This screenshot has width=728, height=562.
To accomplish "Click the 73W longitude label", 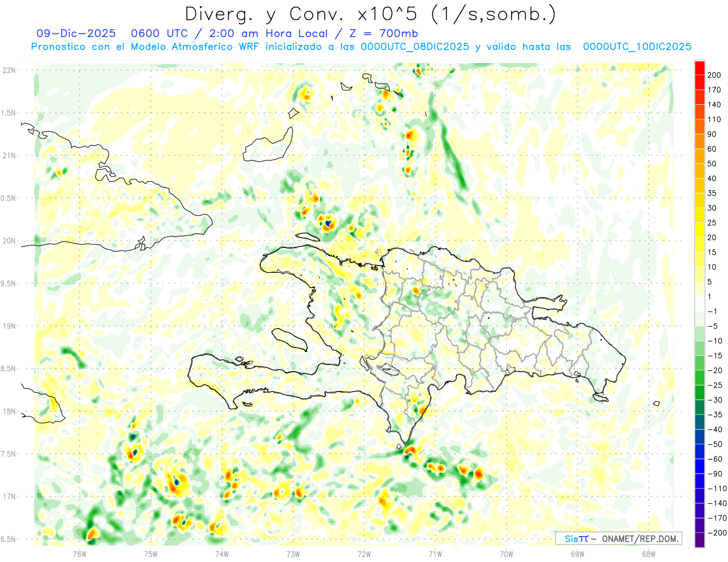I will 292,554.
